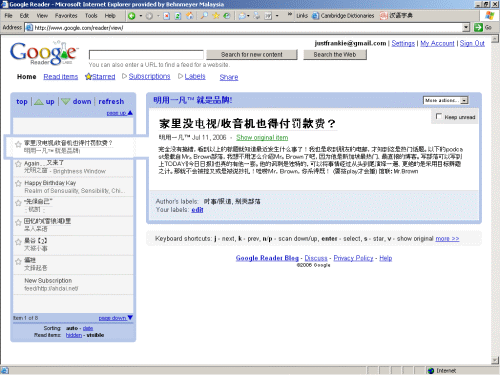Open the Favorites menu
The width and height of the screenshot is (500, 375).
66,16
